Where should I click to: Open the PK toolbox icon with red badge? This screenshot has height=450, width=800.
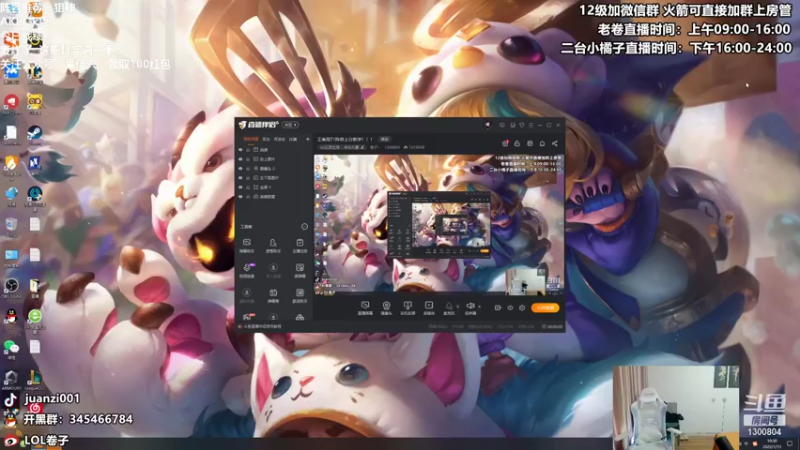247,316
